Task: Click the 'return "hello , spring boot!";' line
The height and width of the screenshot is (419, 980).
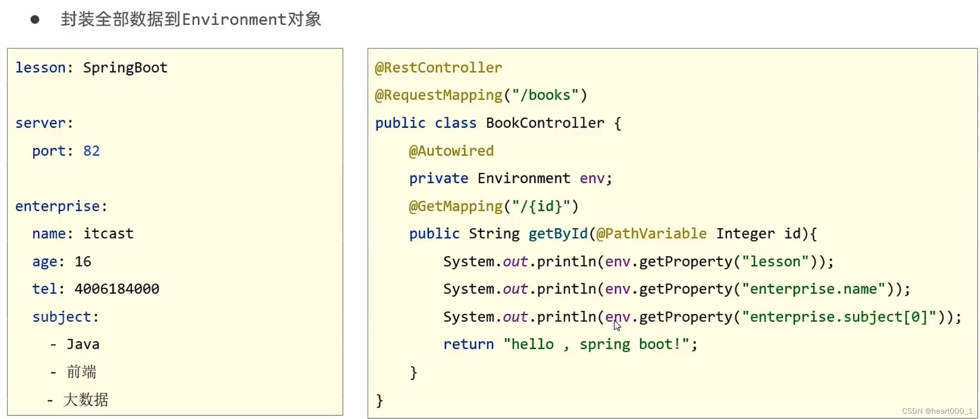Action: [570, 344]
